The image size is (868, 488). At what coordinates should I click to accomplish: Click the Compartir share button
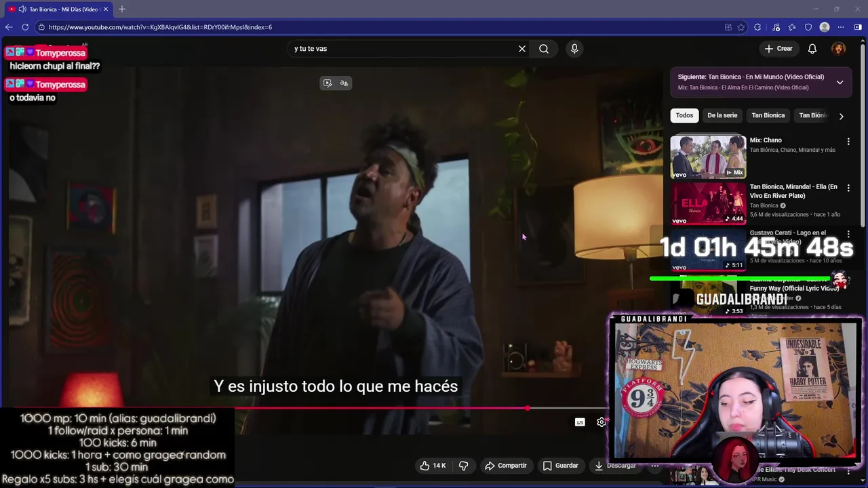coord(506,466)
